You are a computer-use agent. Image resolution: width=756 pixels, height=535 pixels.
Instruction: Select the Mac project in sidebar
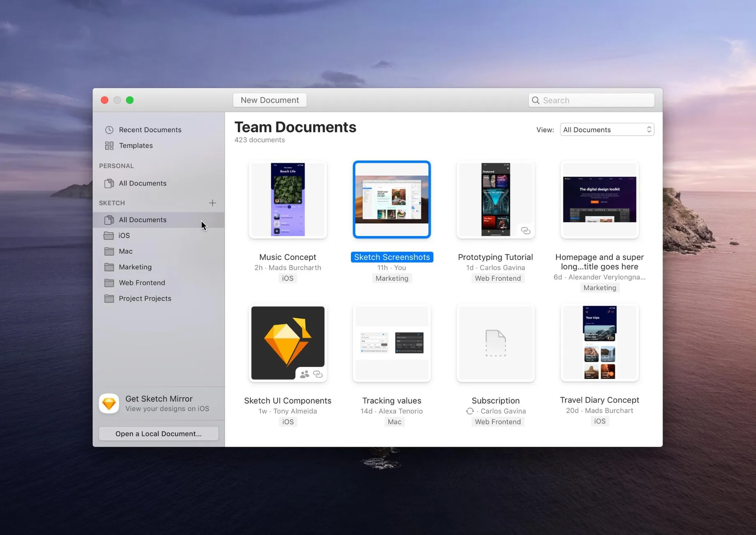tap(159, 251)
